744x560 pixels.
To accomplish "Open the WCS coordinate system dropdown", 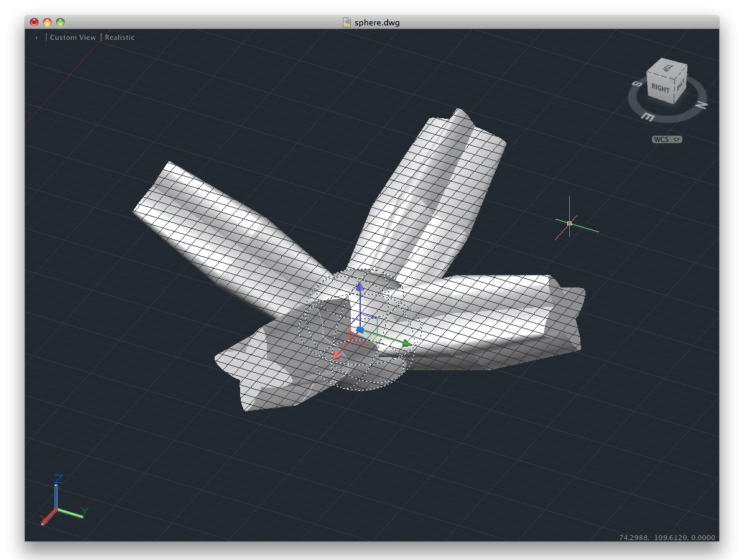I will coord(667,139).
